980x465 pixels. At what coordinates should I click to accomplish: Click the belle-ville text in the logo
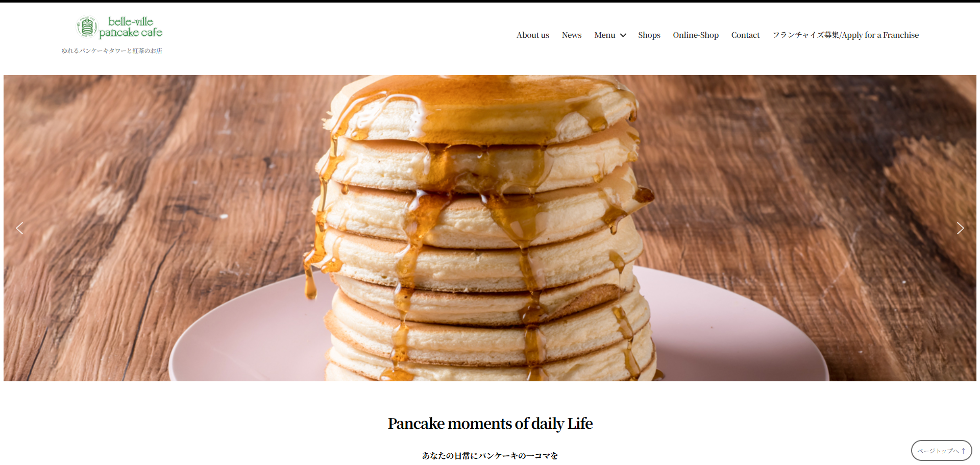pyautogui.click(x=131, y=21)
